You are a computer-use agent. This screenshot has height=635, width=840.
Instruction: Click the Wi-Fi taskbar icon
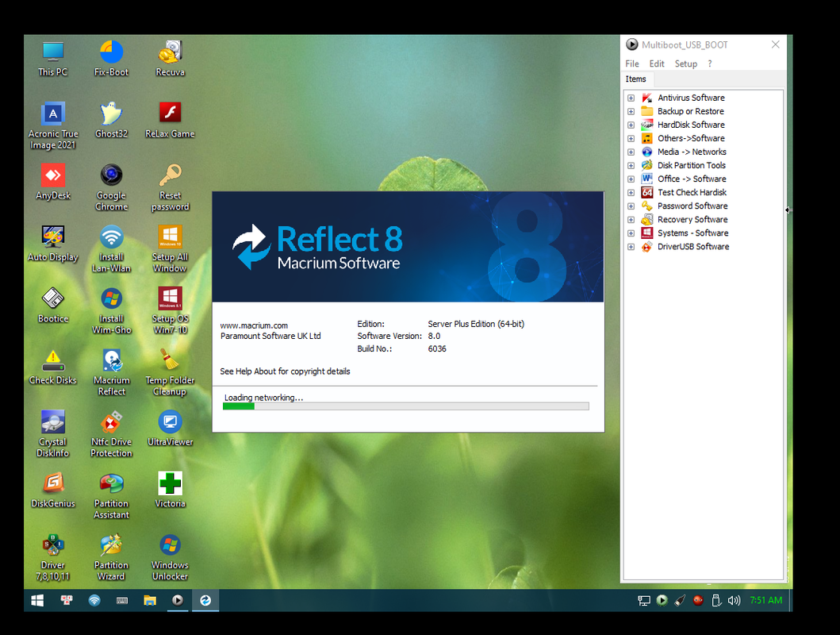(x=94, y=601)
